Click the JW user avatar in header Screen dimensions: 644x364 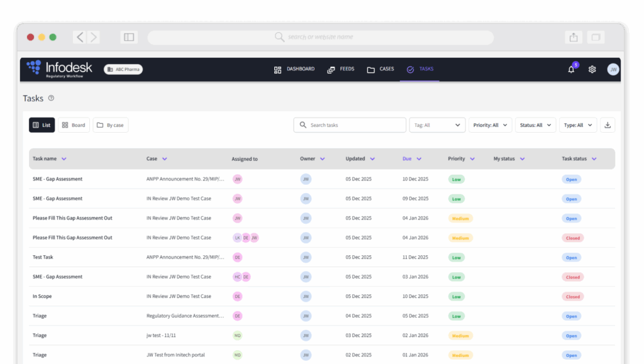613,70
